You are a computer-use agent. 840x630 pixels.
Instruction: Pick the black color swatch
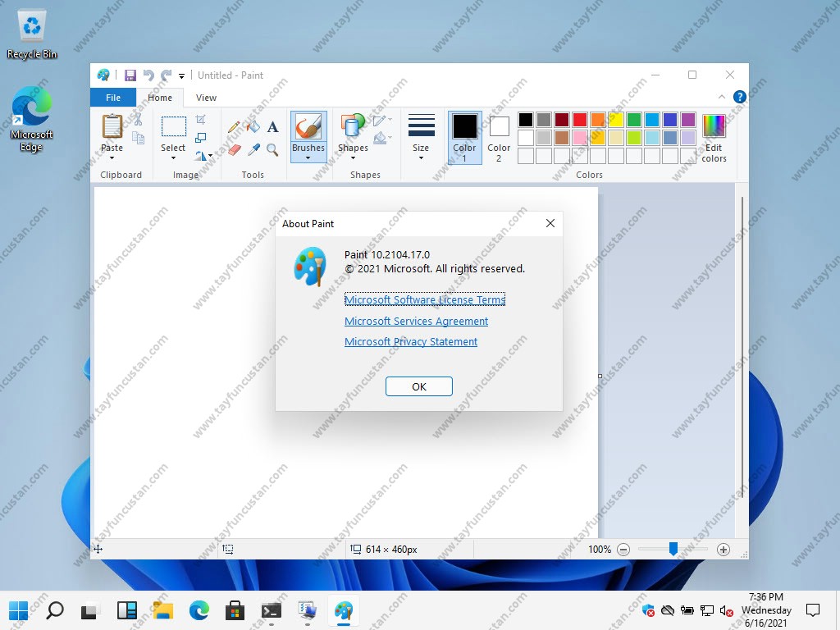[526, 120]
